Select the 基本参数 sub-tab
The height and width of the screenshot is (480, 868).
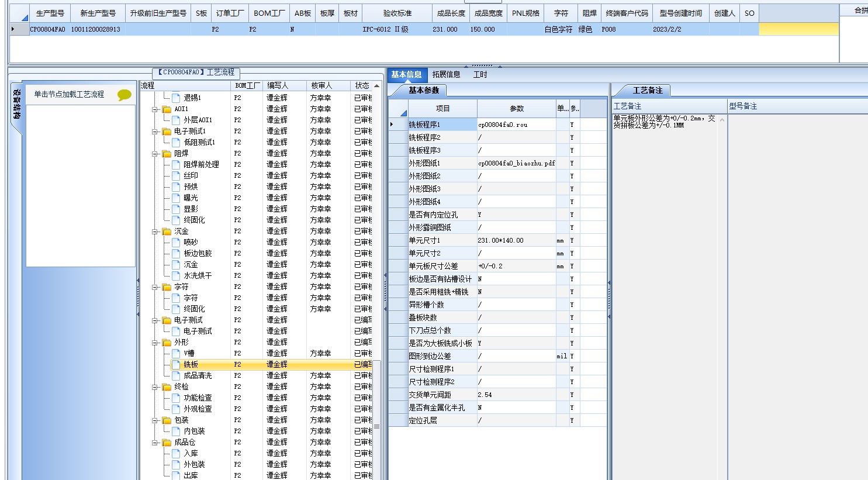pyautogui.click(x=424, y=90)
